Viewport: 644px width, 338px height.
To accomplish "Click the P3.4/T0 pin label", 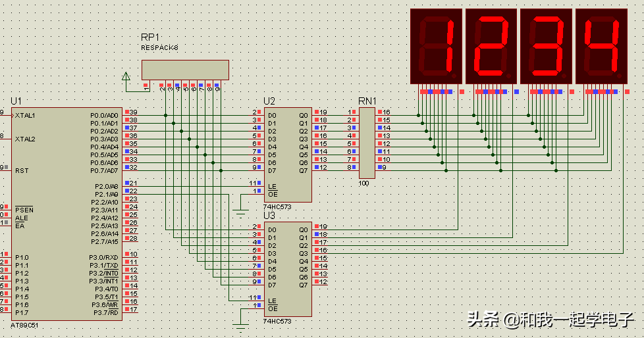I will click(x=107, y=289).
